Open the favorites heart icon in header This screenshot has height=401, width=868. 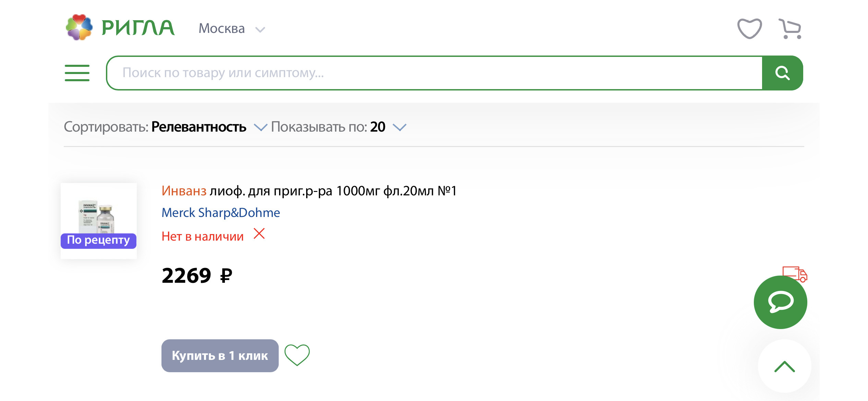[x=749, y=29]
